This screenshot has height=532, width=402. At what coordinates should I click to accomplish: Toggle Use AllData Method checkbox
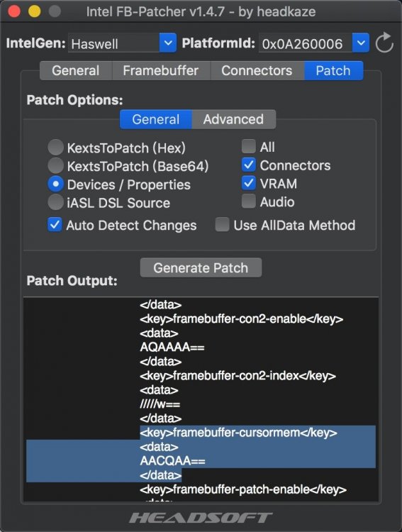point(222,225)
